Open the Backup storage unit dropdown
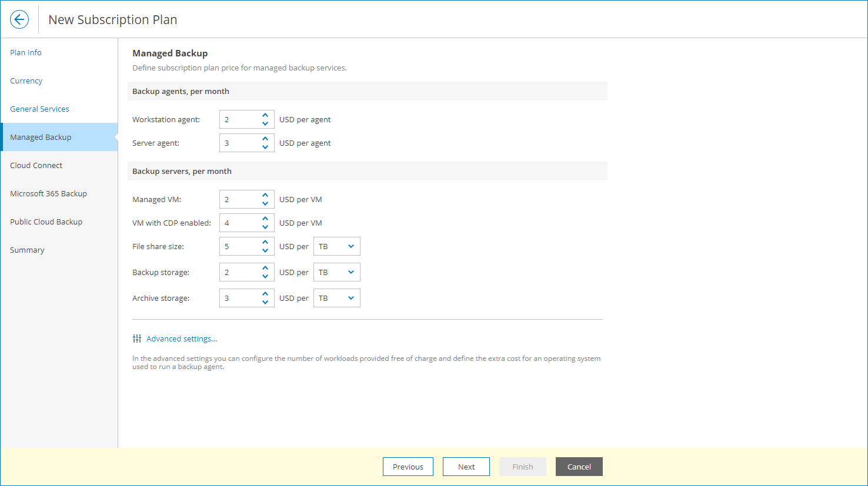 336,272
